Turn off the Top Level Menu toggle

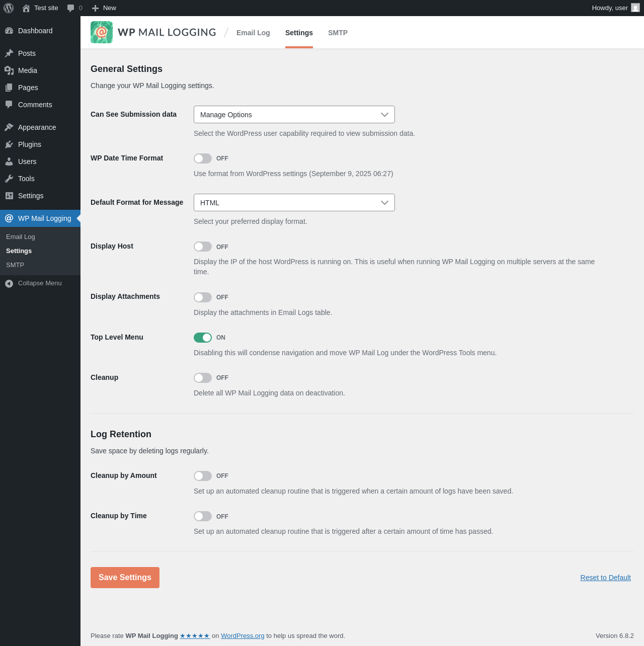pyautogui.click(x=203, y=338)
